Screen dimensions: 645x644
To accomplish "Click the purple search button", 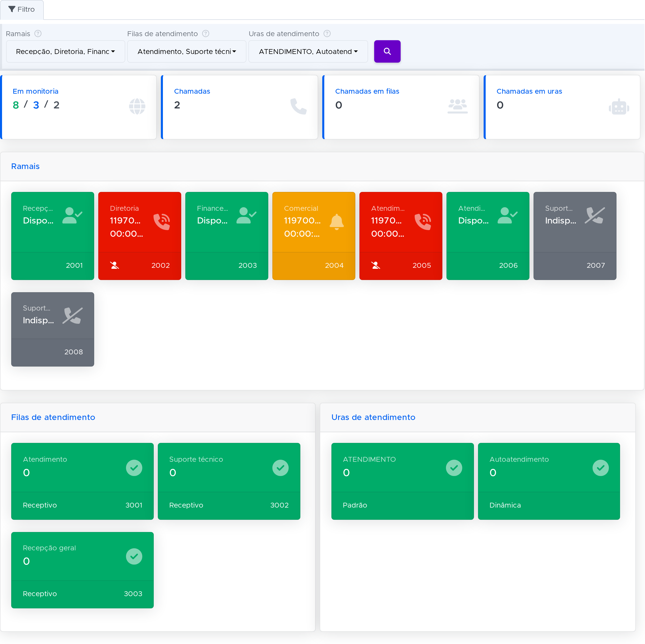I will 387,51.
